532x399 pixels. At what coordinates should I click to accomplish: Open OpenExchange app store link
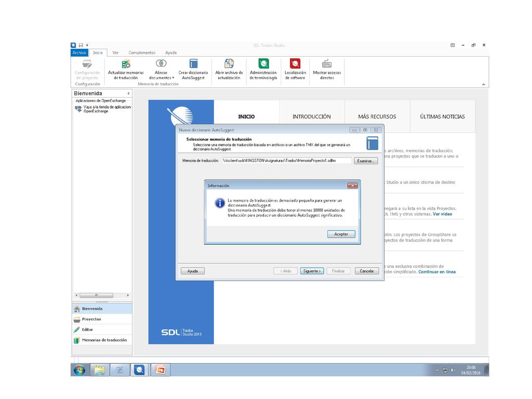pyautogui.click(x=103, y=109)
